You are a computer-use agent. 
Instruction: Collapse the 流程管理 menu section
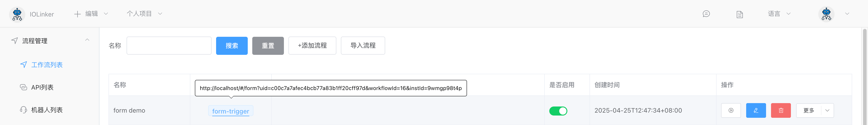87,40
